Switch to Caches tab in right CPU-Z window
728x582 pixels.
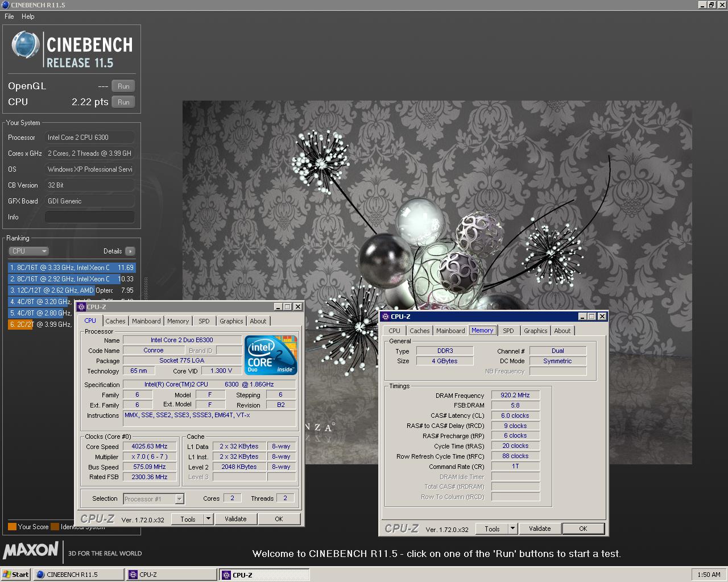420,331
